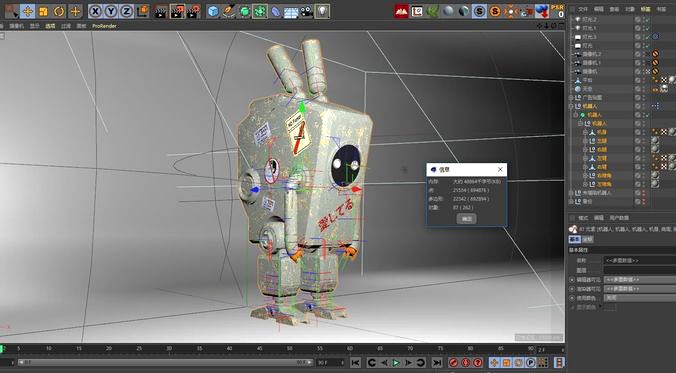Select the Rotate tool
The width and height of the screenshot is (676, 373).
coord(59,11)
